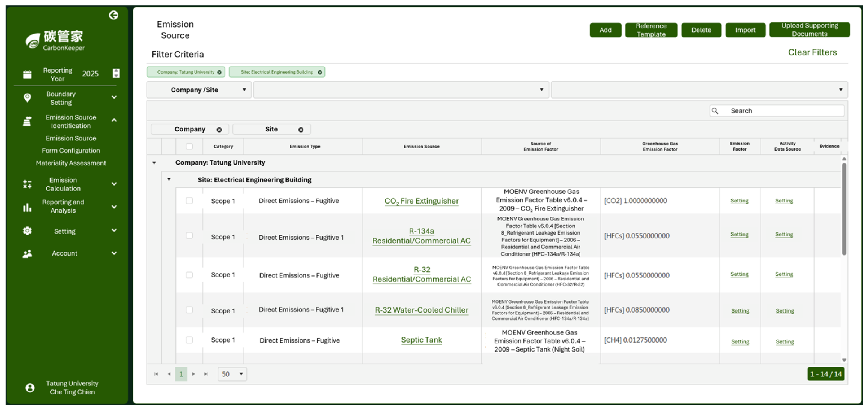Image resolution: width=868 pixels, height=410 pixels.
Task: Click the Account people icon
Action: coord(27,253)
